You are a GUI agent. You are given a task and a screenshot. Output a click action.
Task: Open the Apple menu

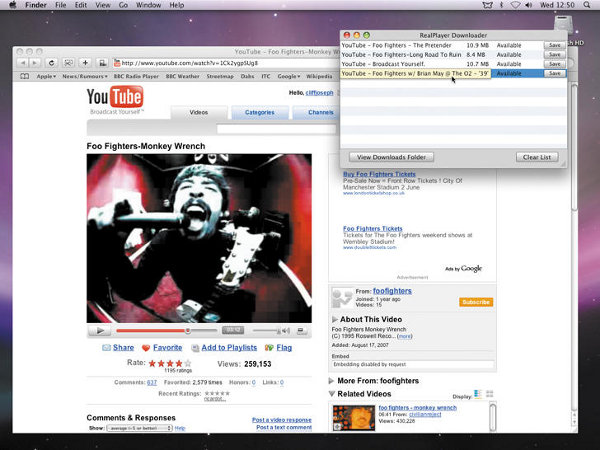(12, 5)
